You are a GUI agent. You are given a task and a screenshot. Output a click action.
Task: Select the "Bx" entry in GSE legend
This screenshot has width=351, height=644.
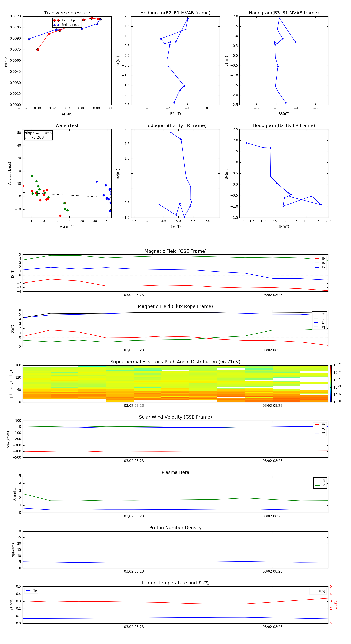320,259
